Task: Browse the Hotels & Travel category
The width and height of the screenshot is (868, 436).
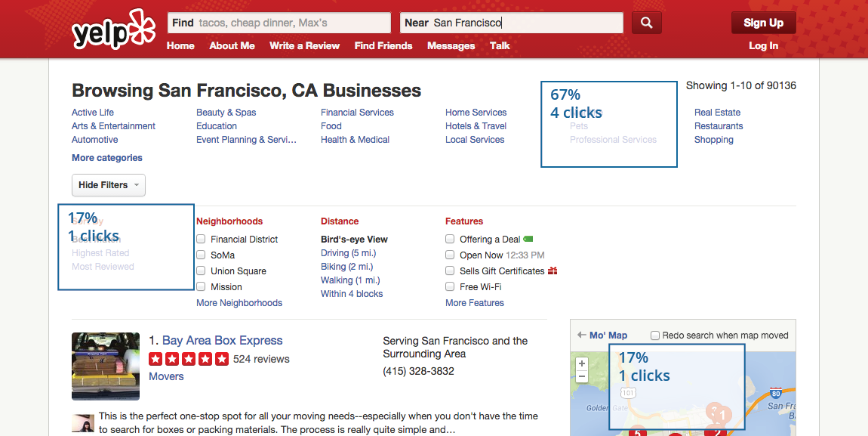Action: pyautogui.click(x=476, y=126)
